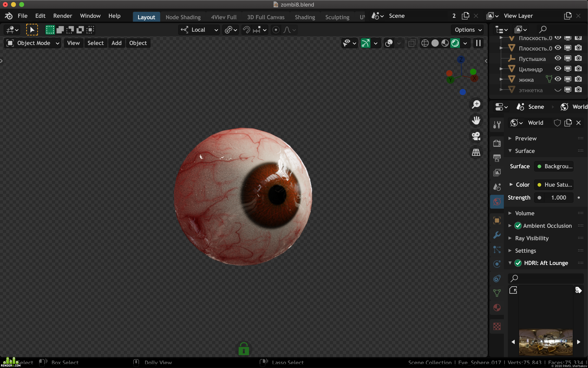Click the Options button in viewport header
The height and width of the screenshot is (368, 588).
click(x=468, y=30)
